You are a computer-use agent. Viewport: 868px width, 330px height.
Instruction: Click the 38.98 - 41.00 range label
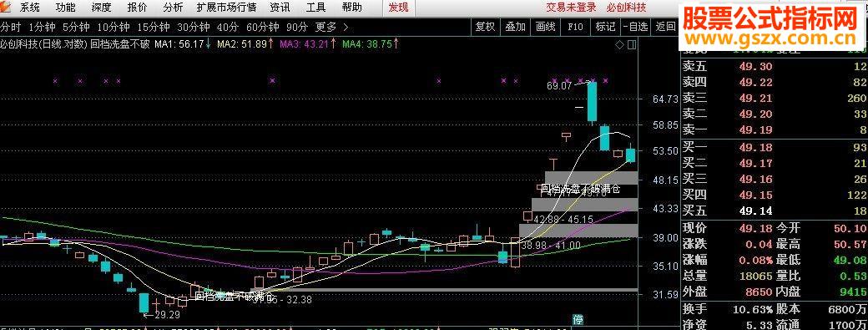tap(551, 245)
